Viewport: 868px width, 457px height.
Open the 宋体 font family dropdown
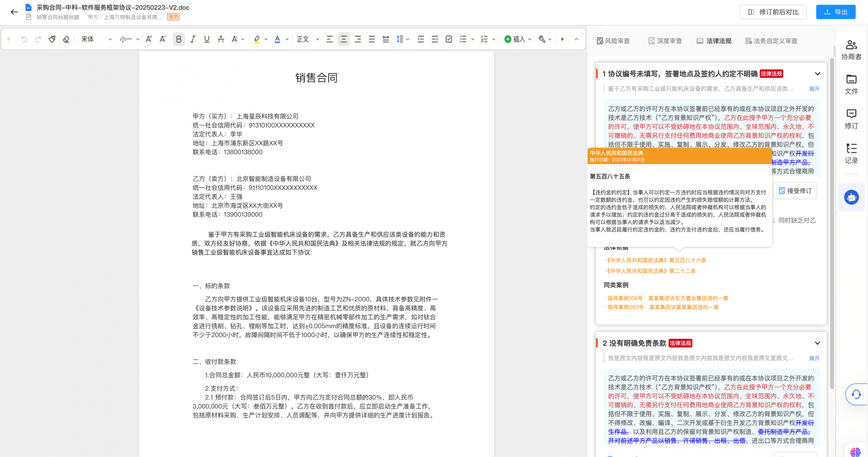96,39
